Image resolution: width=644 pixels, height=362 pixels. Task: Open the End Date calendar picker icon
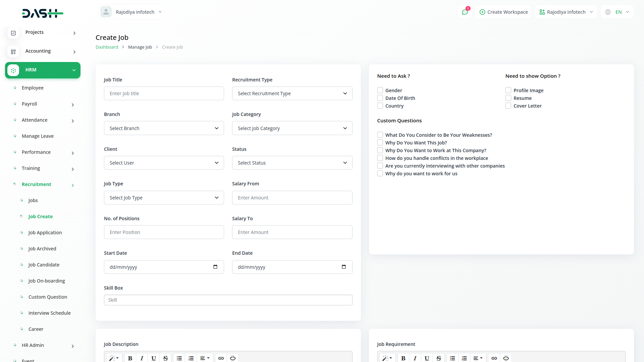point(343,267)
